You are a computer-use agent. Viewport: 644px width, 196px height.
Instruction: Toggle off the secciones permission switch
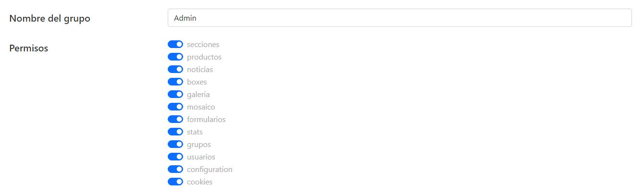[x=175, y=44]
